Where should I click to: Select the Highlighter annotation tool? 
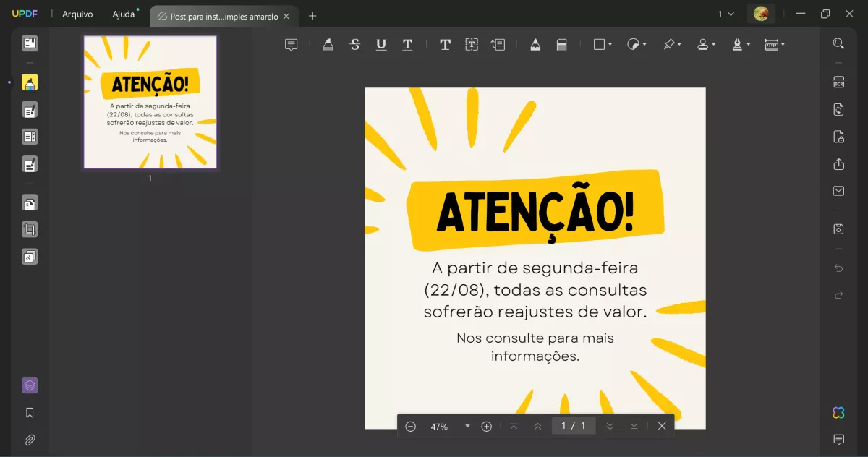point(328,44)
